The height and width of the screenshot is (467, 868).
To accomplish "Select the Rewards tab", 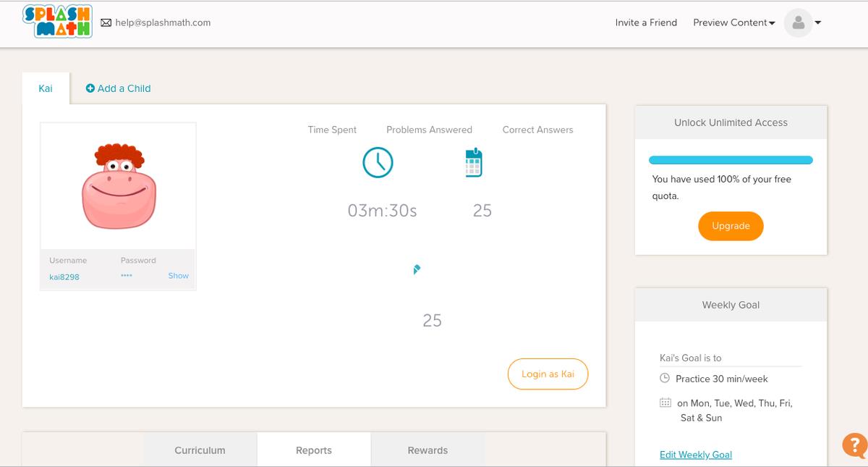I will click(427, 450).
